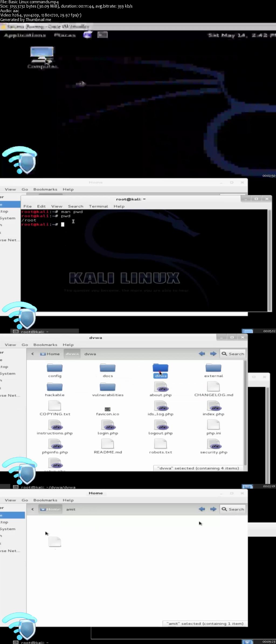The height and width of the screenshot is (644, 276).
Task: Click the Computer desktop icon
Action: click(42, 58)
